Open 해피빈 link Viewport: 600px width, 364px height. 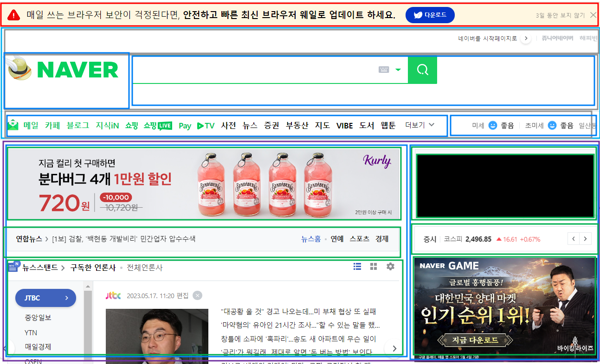pyautogui.click(x=588, y=38)
